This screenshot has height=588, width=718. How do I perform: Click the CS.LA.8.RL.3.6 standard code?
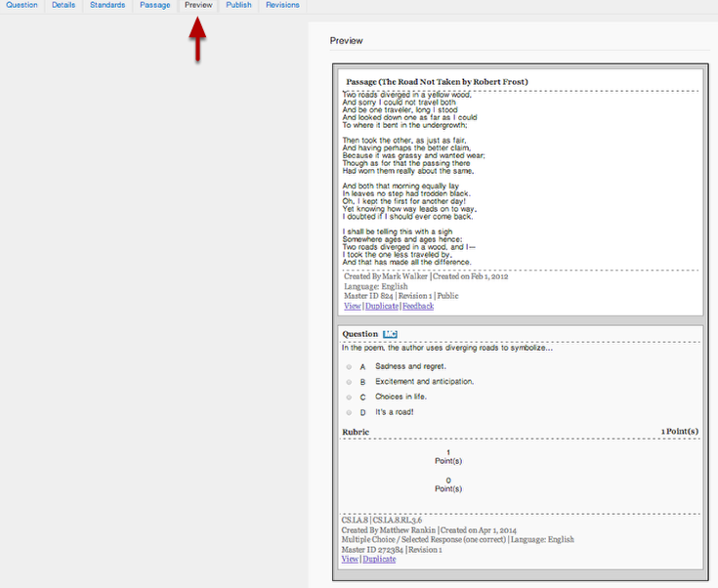point(398,521)
